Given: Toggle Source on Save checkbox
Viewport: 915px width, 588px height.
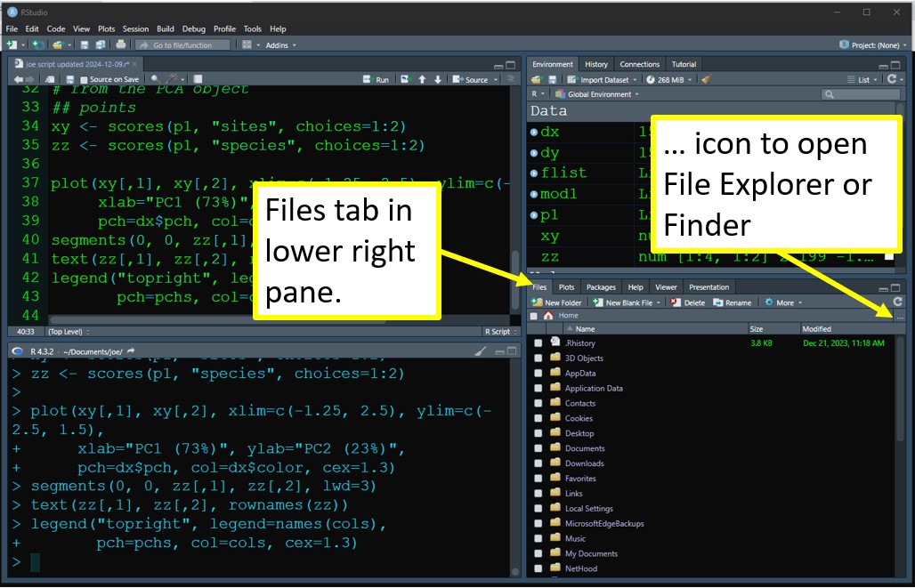Looking at the screenshot, I should coord(84,80).
